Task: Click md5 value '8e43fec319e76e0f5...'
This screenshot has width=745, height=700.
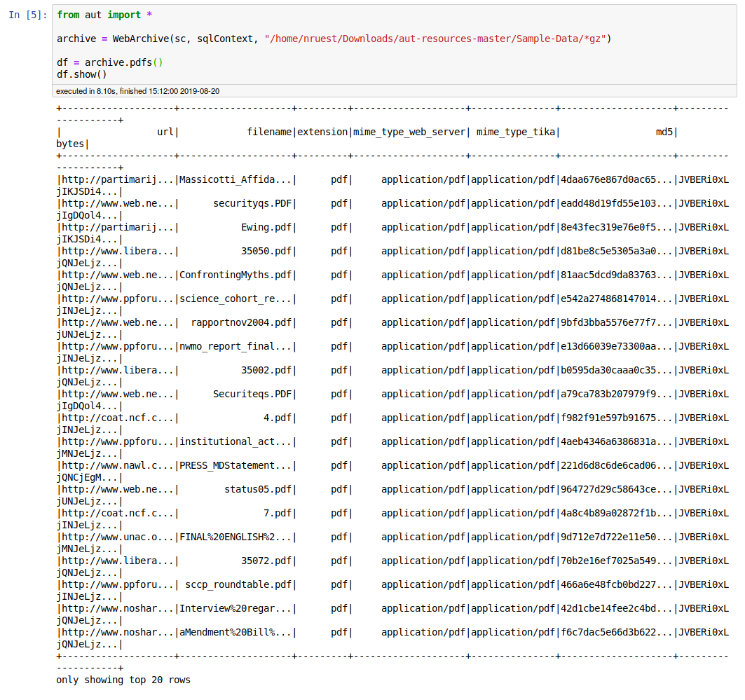Action: point(617,227)
